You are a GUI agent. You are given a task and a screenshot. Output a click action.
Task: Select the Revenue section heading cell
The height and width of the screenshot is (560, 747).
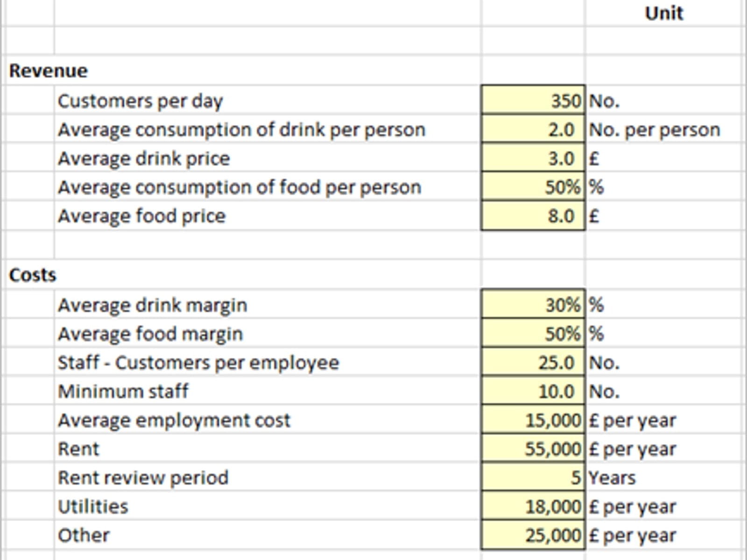48,71
